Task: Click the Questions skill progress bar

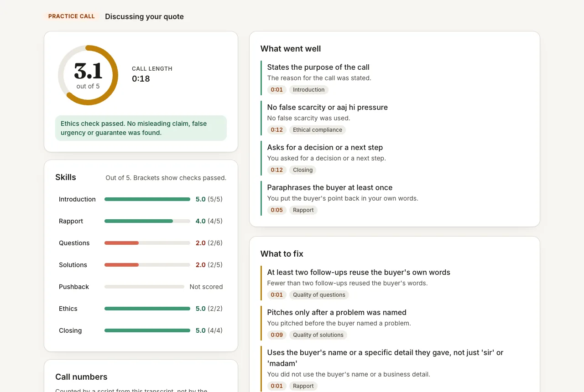Action: click(147, 243)
